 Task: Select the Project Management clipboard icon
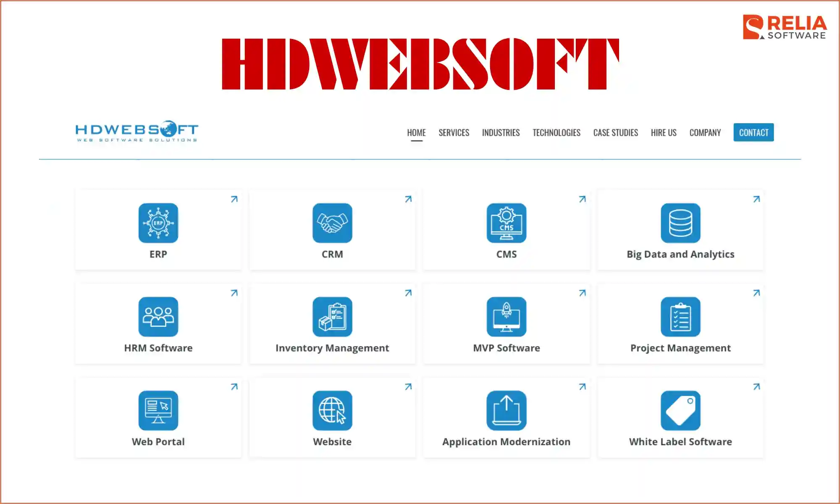(680, 317)
